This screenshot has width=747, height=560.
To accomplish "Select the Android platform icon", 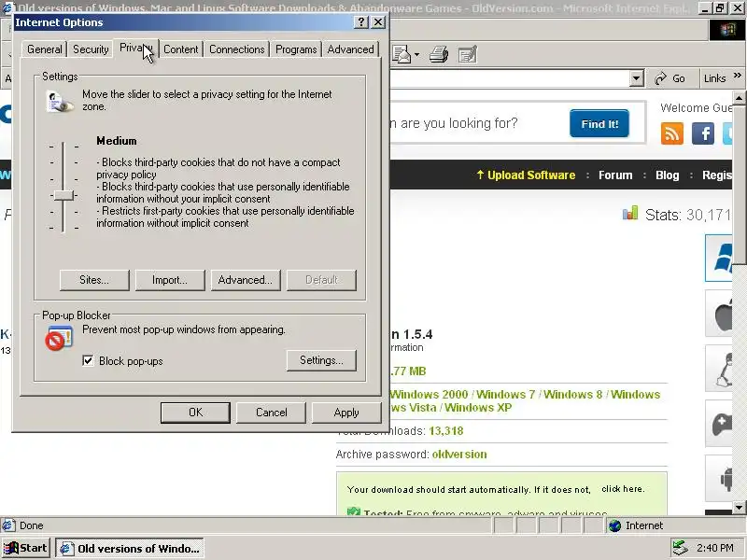I will click(720, 479).
